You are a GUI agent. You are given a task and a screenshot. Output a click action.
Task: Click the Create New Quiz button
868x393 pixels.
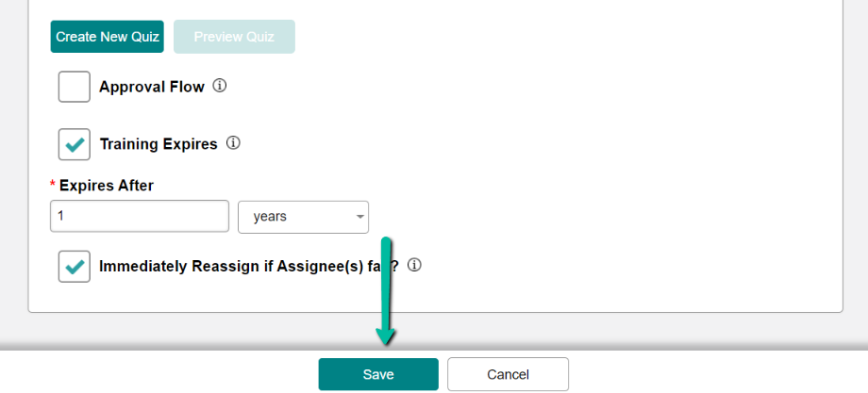click(107, 37)
